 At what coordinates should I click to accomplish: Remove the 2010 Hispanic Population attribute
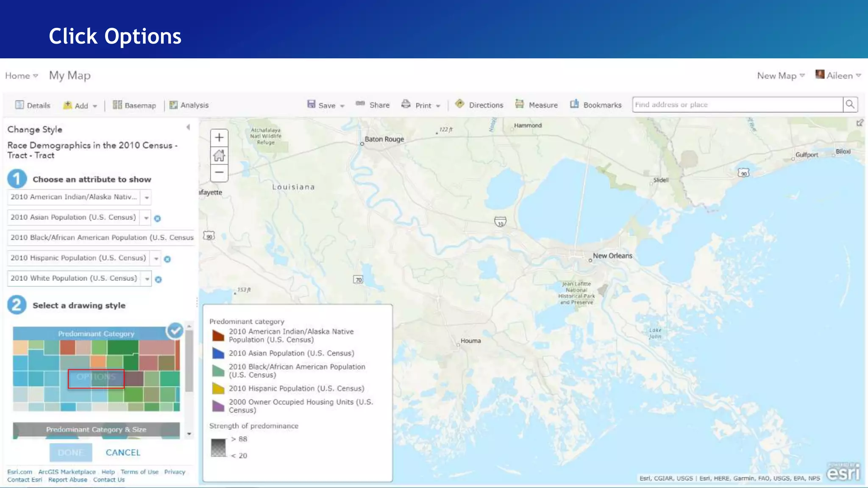coord(167,259)
